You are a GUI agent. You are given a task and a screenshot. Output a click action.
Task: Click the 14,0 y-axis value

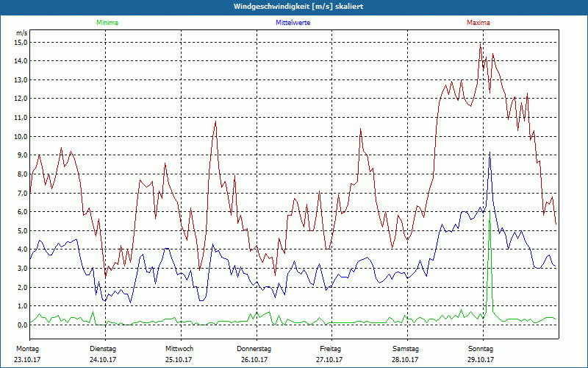[x=21, y=61]
